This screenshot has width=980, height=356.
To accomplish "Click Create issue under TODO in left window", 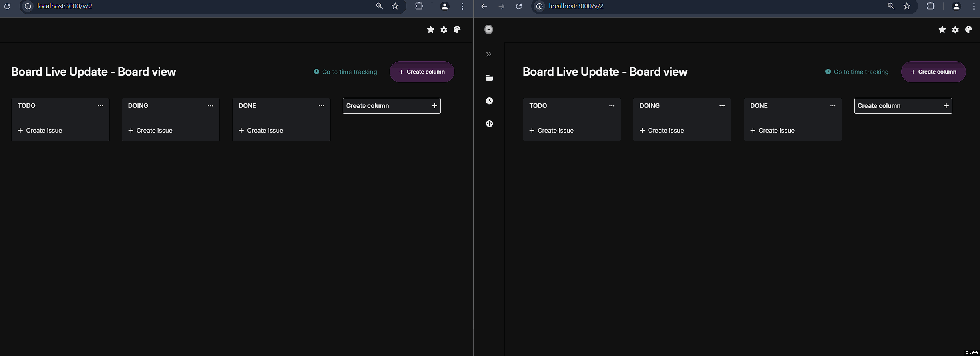I will click(40, 131).
